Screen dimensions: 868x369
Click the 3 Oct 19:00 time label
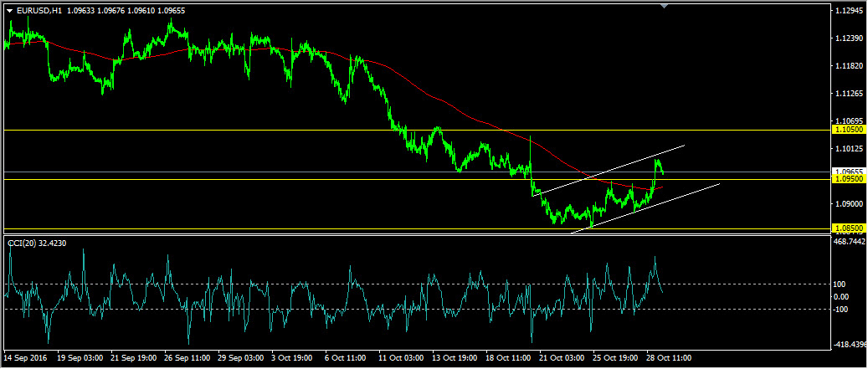[290, 358]
